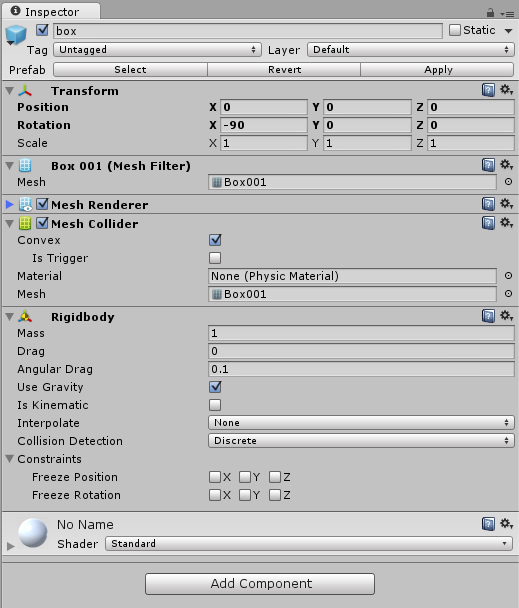This screenshot has width=519, height=608.
Task: Open Mesh Filter mesh object picker circle
Action: (508, 182)
